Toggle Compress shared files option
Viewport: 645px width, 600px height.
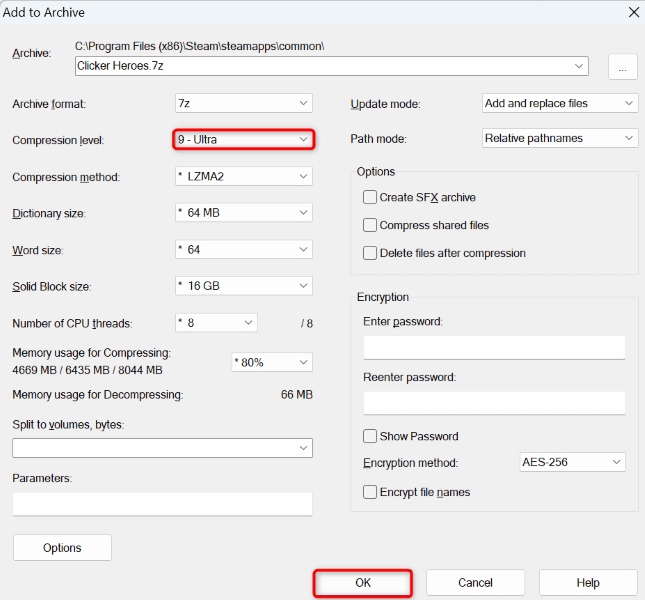(x=371, y=225)
